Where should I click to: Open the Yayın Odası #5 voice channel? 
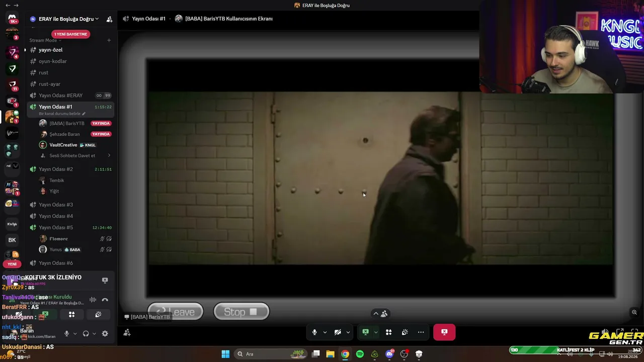[70, 227]
